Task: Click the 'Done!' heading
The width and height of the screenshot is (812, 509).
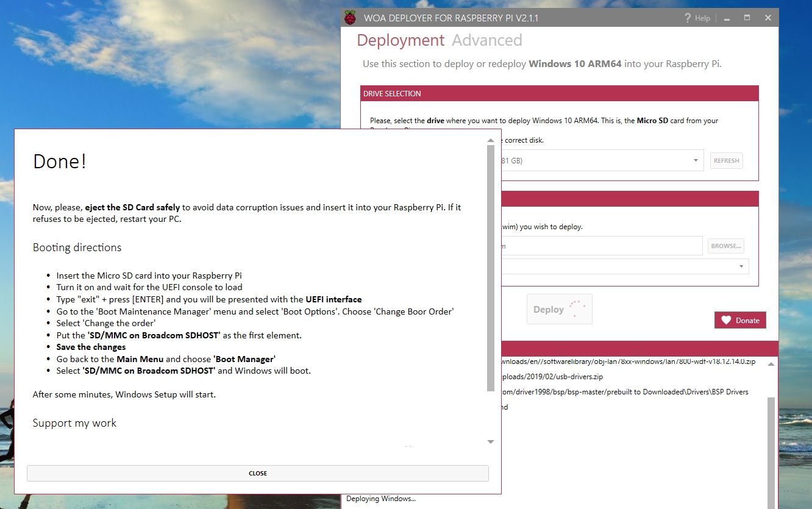Action: 60,161
